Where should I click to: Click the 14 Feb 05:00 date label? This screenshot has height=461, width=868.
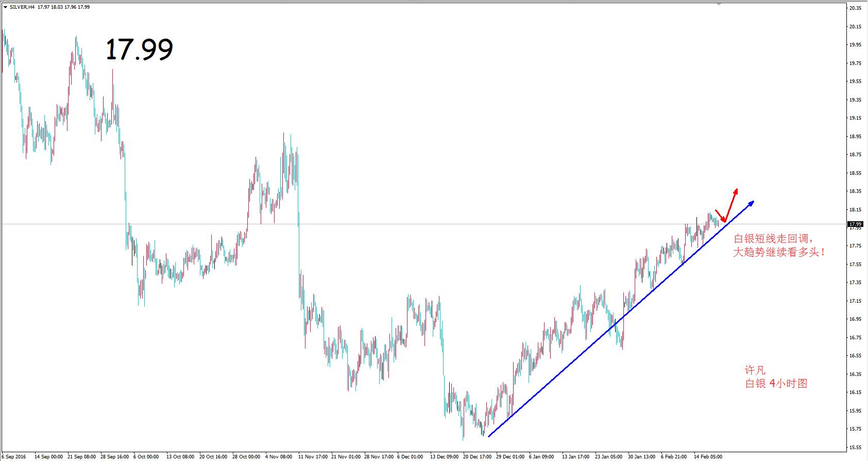pyautogui.click(x=708, y=457)
